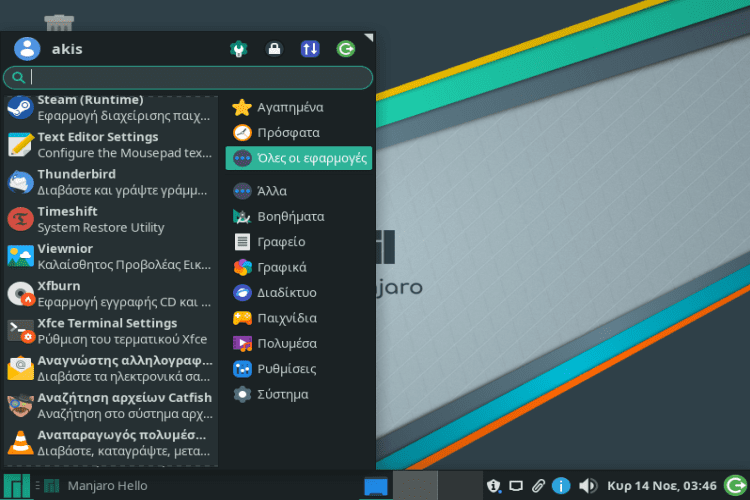This screenshot has width=750, height=500.
Task: Open the VLC Αναπαραγωγός πολυμέσων media player
Action: [110, 444]
